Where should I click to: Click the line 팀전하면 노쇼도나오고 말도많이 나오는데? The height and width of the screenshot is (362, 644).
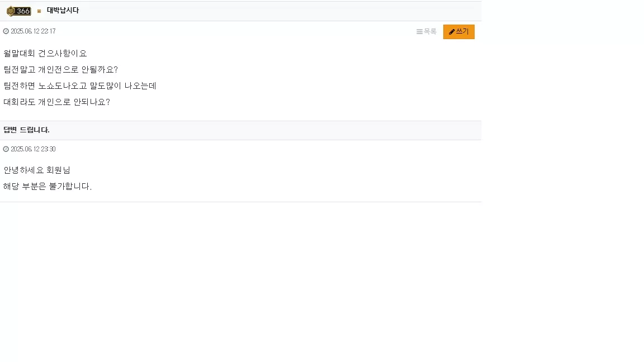[x=80, y=86]
